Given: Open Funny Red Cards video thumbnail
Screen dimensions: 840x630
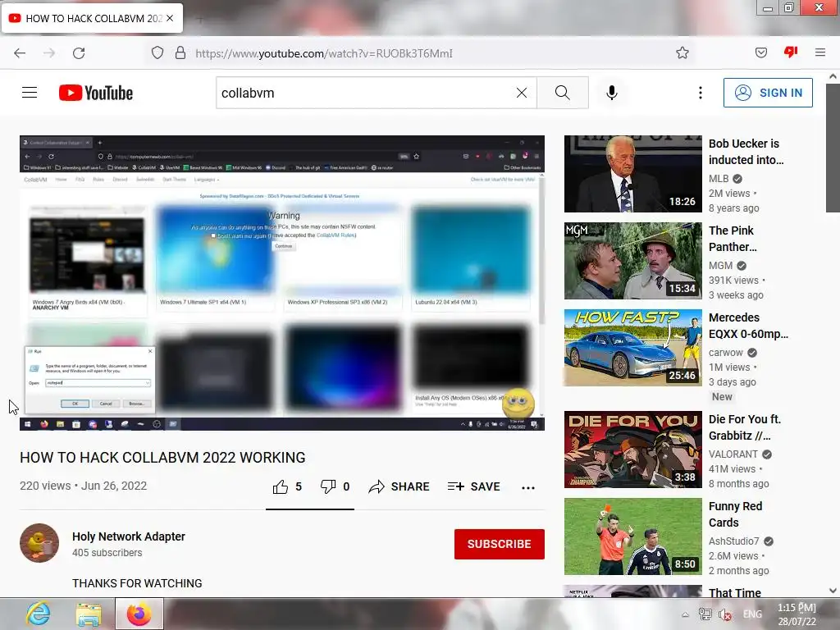Looking at the screenshot, I should click(x=633, y=536).
